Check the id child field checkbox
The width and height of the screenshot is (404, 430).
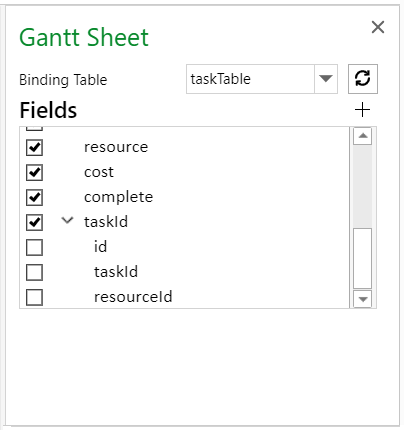pos(34,247)
